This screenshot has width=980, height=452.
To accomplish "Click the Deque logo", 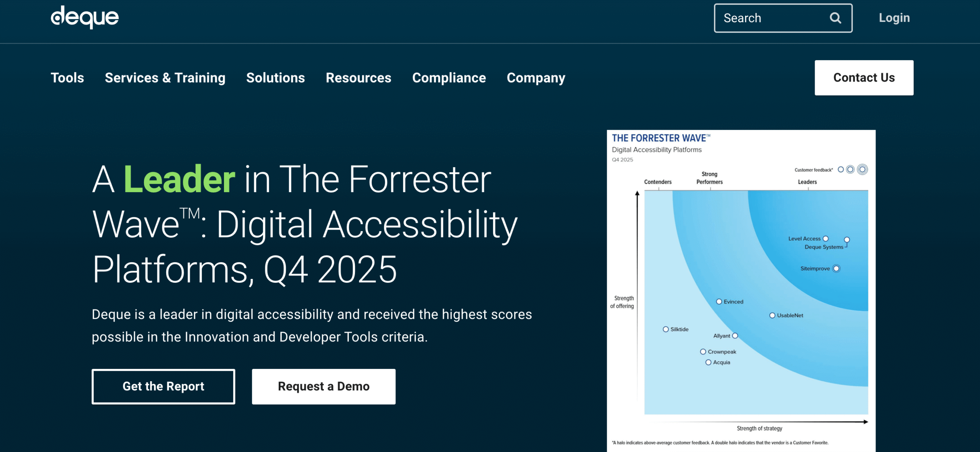I will click(85, 17).
